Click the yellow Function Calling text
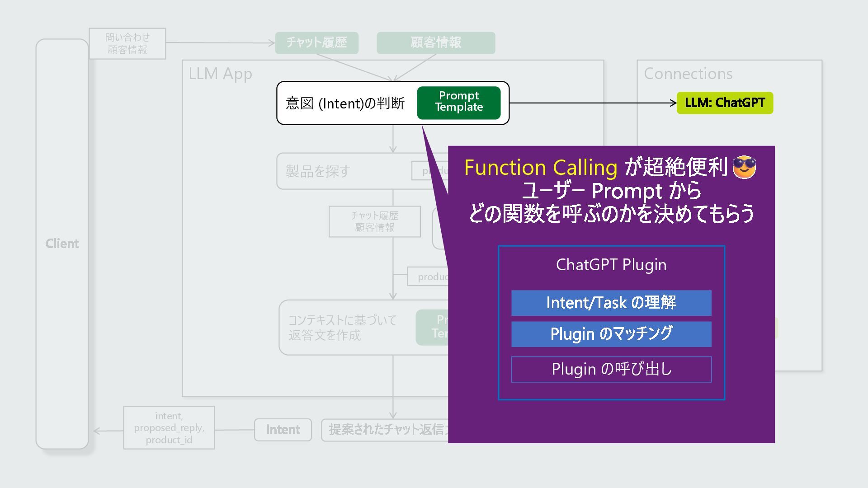868x488 pixels. click(541, 168)
